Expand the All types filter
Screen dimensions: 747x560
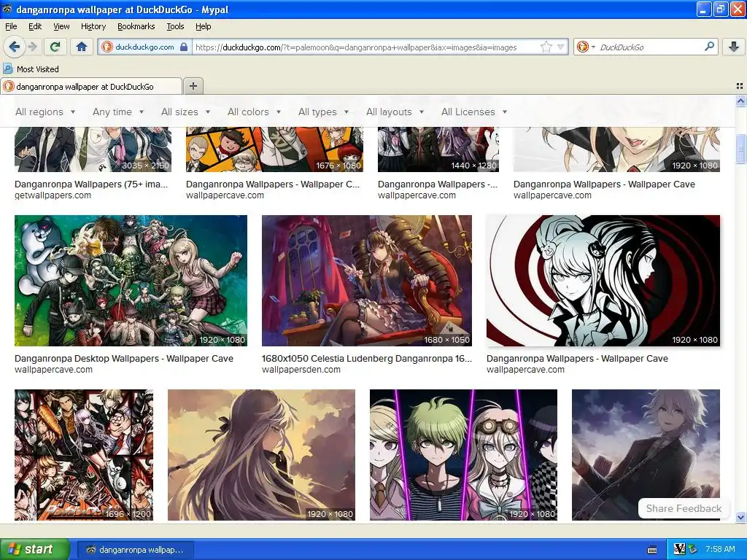tap(323, 112)
